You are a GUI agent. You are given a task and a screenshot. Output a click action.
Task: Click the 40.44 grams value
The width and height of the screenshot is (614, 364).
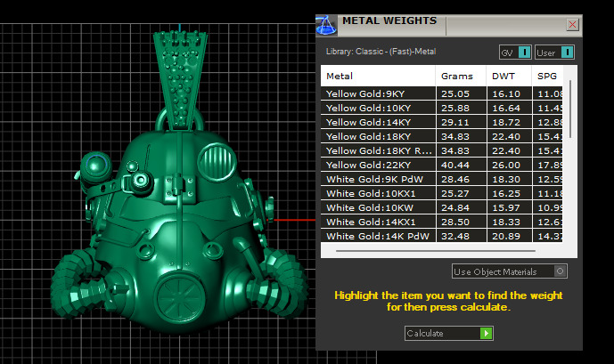click(455, 165)
